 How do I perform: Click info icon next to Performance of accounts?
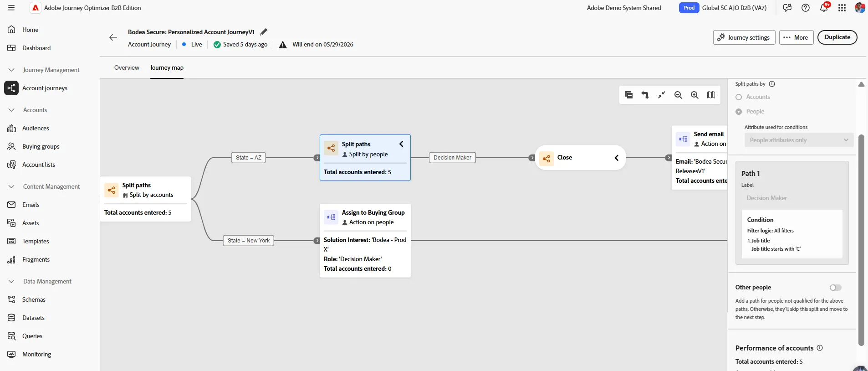(x=820, y=348)
